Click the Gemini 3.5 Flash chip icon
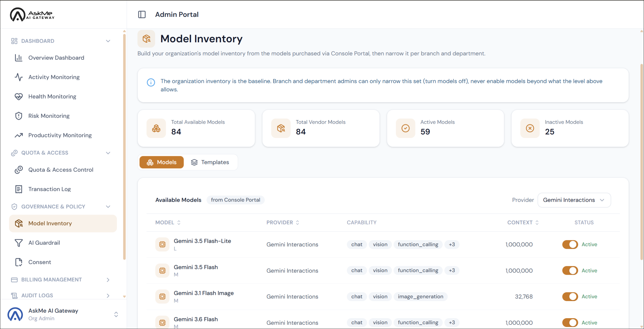Image resolution: width=644 pixels, height=329 pixels. pyautogui.click(x=162, y=271)
